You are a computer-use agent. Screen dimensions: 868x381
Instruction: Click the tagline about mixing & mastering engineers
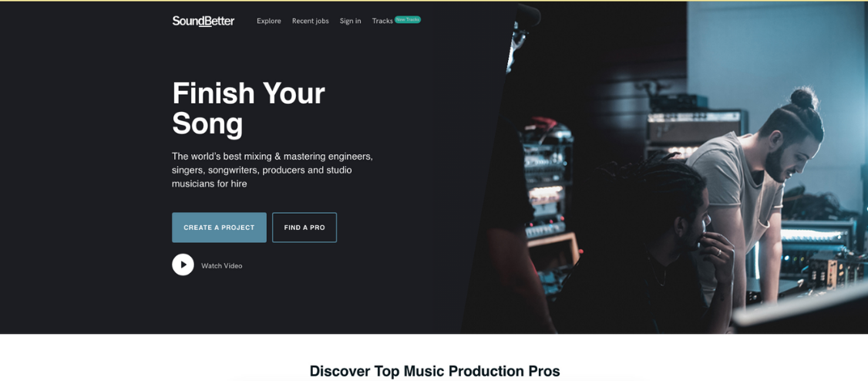click(x=272, y=170)
